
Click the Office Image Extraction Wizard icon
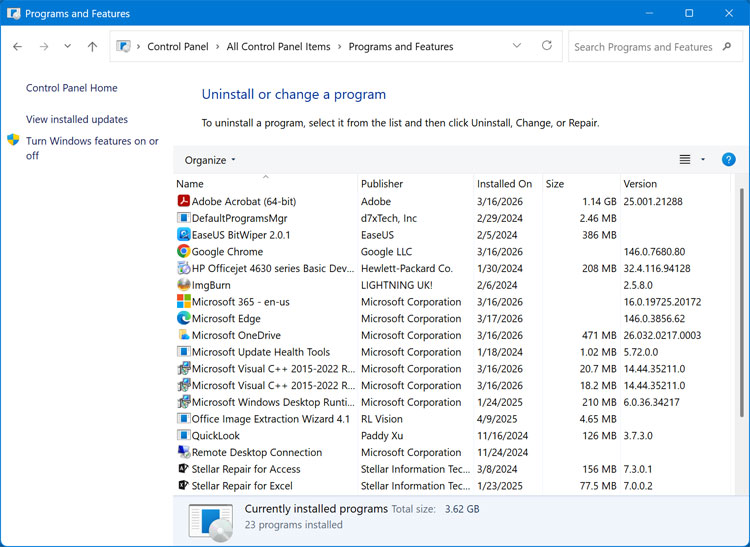coord(184,419)
